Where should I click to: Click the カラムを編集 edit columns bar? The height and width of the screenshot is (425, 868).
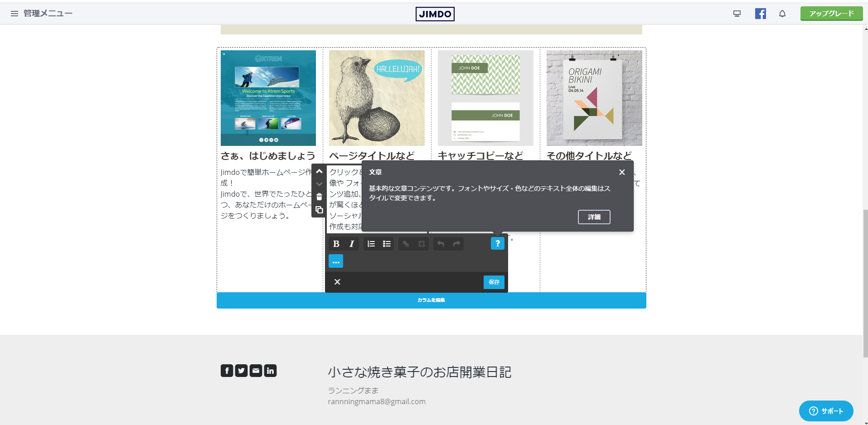(x=431, y=300)
